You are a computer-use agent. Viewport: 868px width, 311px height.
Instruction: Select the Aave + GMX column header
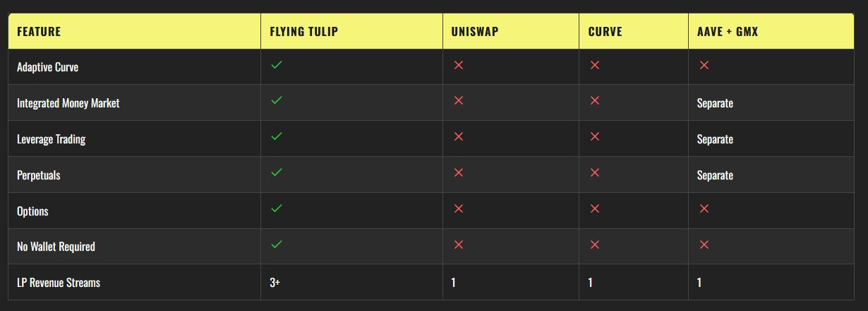728,32
